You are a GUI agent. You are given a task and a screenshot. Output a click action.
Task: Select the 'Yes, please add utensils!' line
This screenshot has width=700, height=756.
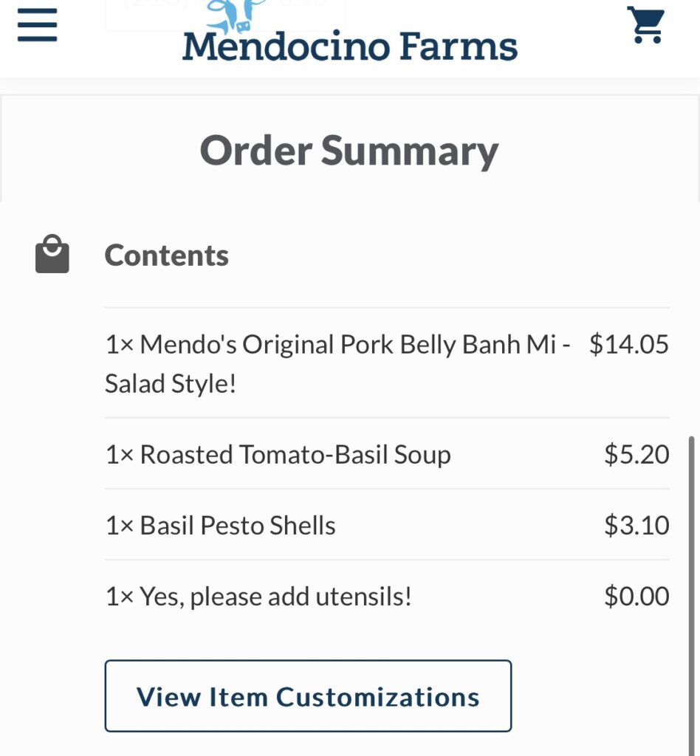click(258, 596)
